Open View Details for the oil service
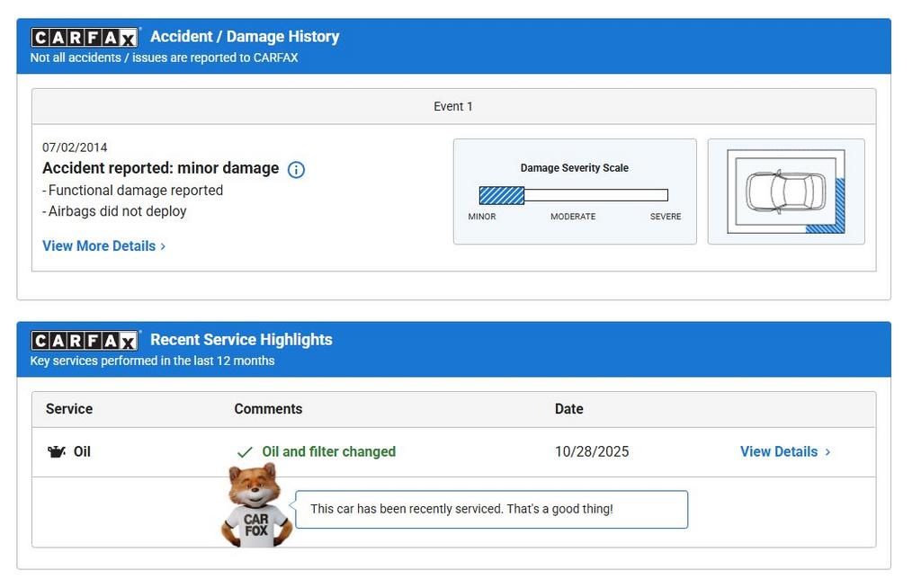The height and width of the screenshot is (588, 921). (x=778, y=452)
